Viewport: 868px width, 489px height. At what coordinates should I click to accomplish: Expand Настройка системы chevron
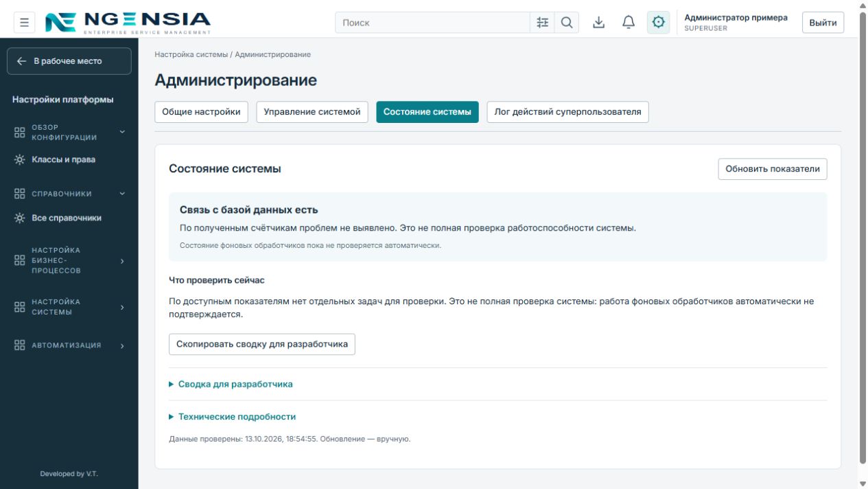coord(122,307)
